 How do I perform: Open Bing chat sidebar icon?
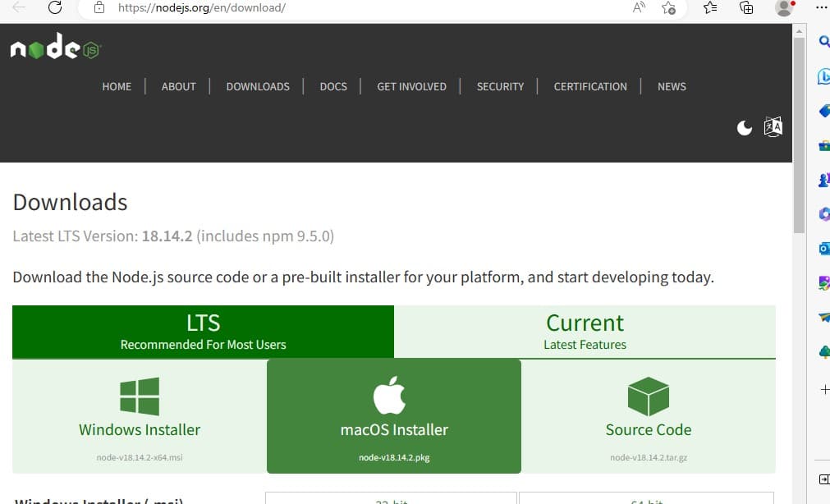coord(824,76)
